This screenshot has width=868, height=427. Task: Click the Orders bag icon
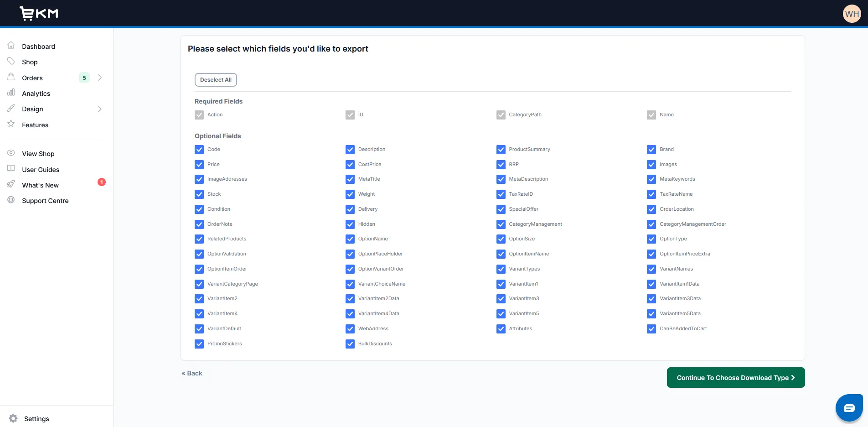point(11,77)
